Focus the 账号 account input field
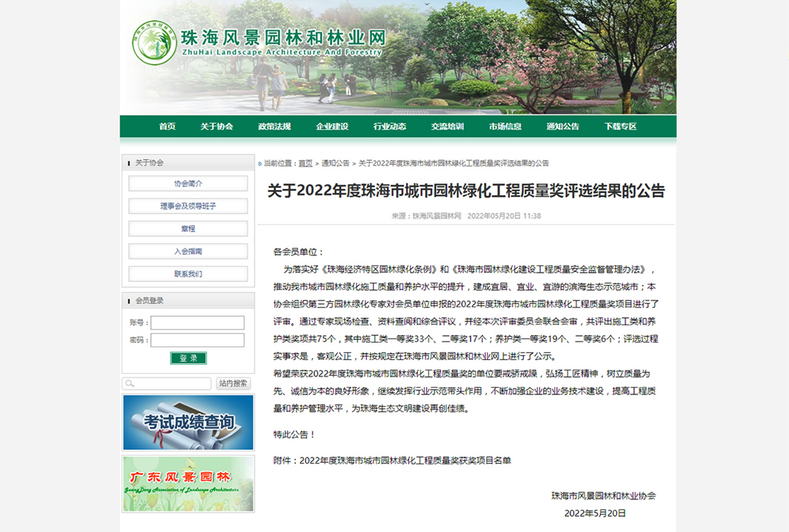Screen dimensions: 789x532 198,323
